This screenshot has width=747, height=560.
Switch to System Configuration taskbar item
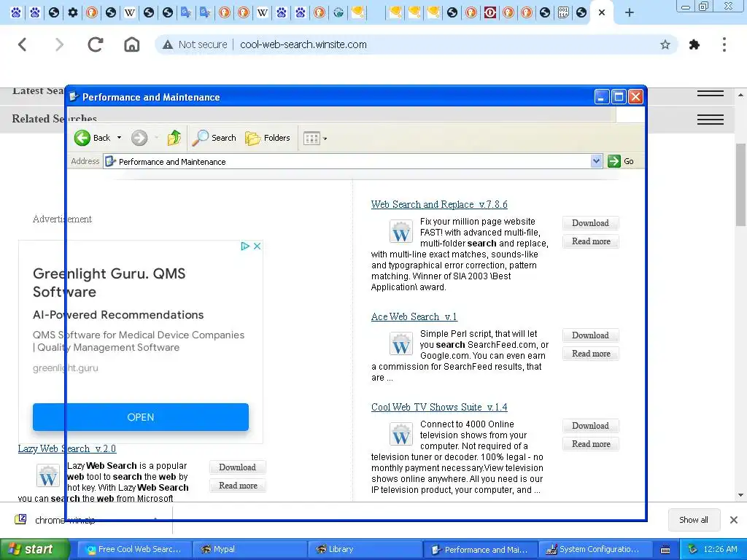pyautogui.click(x=596, y=550)
